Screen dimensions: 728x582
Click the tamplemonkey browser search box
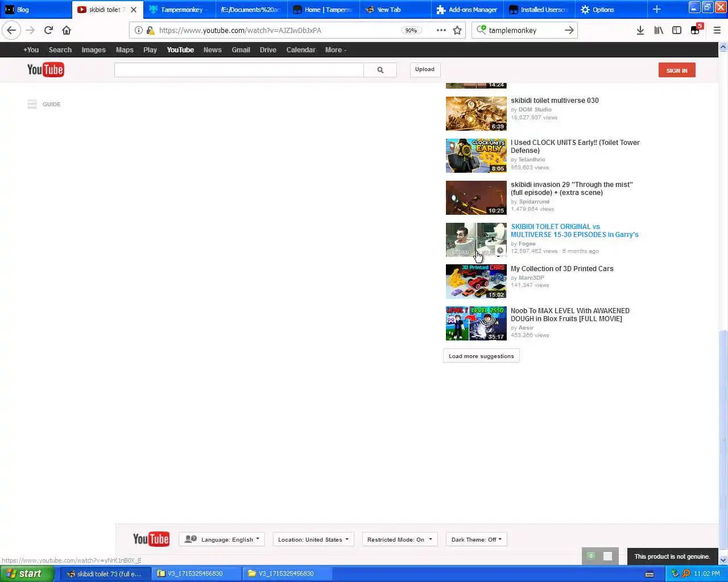524,30
